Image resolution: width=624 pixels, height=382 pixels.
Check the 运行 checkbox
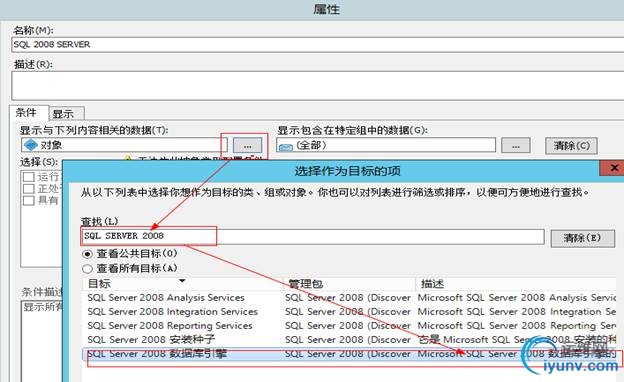pos(29,177)
